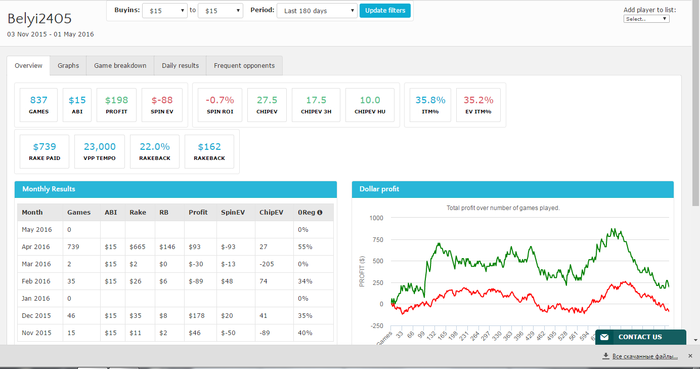Click the Apr 2016 row label

click(36, 247)
